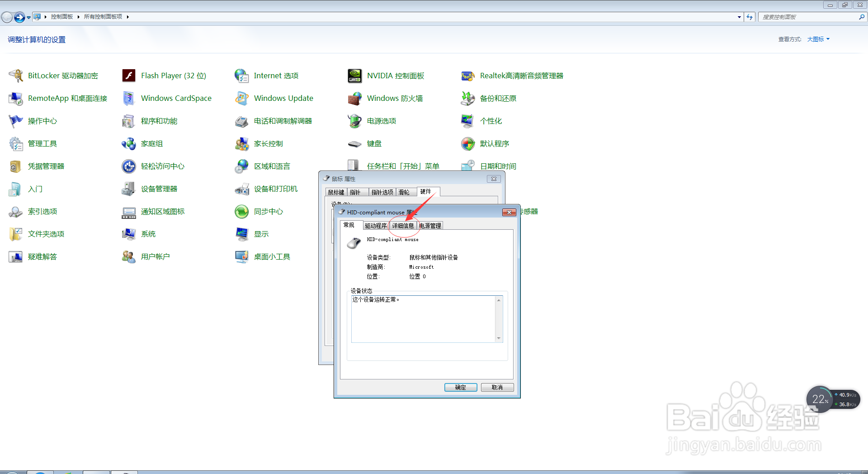Open HomeGroup spheres icon
The width and height of the screenshot is (868, 474).
tap(129, 143)
